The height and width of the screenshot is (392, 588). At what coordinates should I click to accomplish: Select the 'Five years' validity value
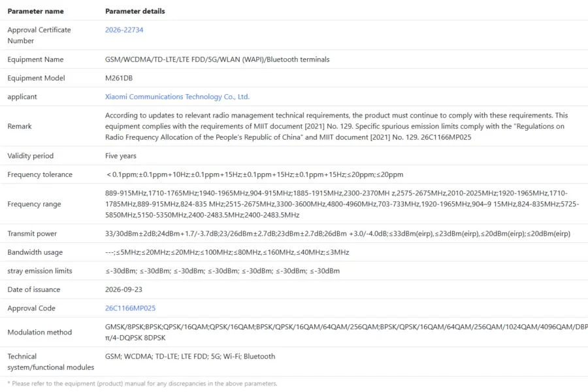(x=121, y=156)
